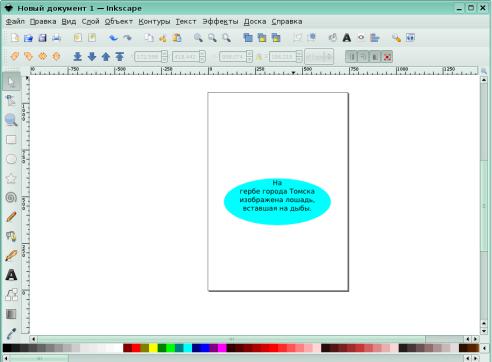Click the Create clone icon
This screenshot has width=492, height=362.
[262, 38]
